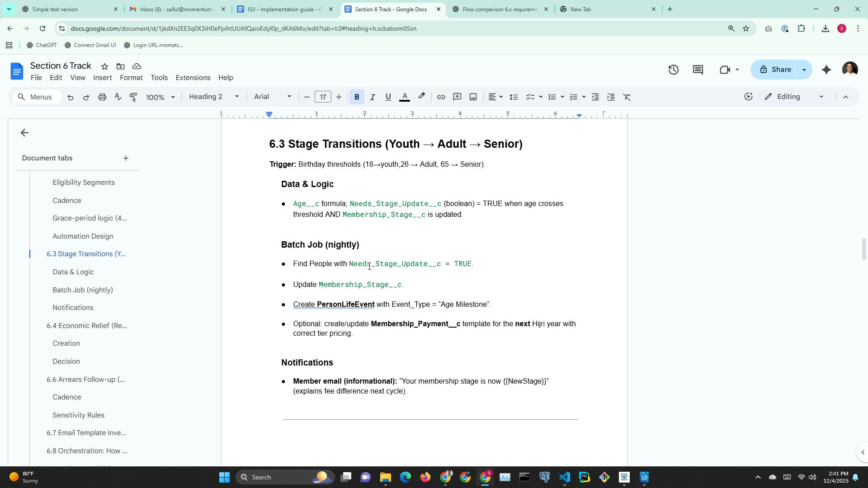Image resolution: width=868 pixels, height=488 pixels.
Task: Open the Arial font dropdown
Action: [273, 97]
